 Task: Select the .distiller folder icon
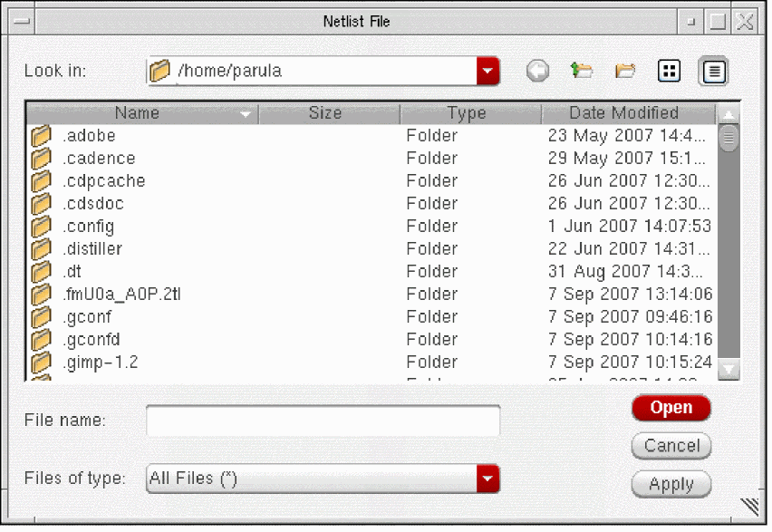click(x=42, y=248)
